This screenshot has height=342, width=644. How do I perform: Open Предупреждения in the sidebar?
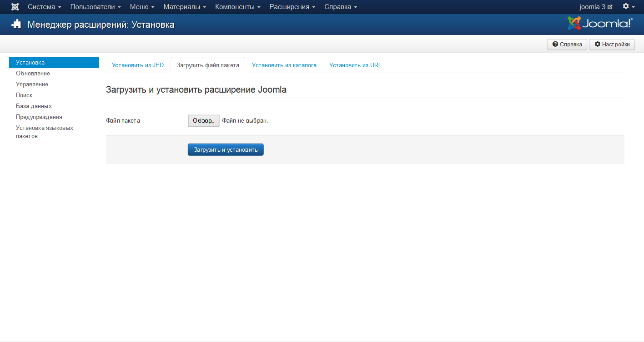click(39, 117)
